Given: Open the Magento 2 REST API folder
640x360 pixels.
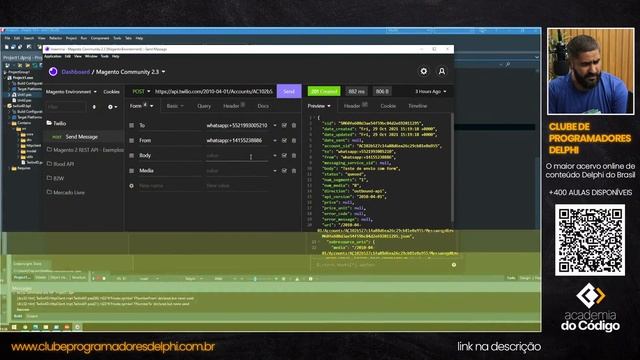Looking at the screenshot, I should click(84, 150).
